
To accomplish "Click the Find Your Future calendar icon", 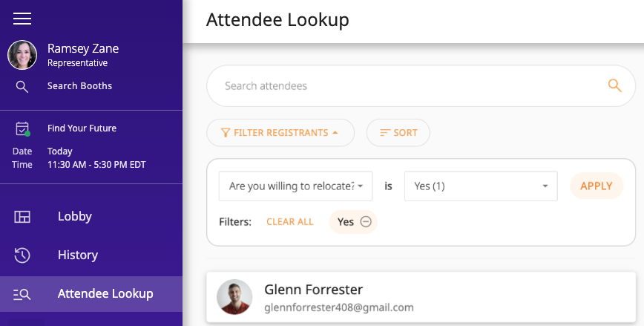I will tap(22, 128).
